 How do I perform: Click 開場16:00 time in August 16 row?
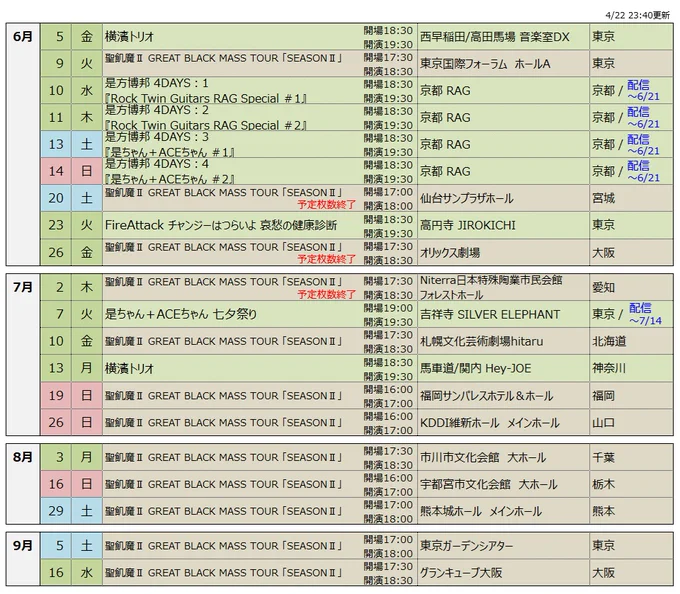click(388, 478)
